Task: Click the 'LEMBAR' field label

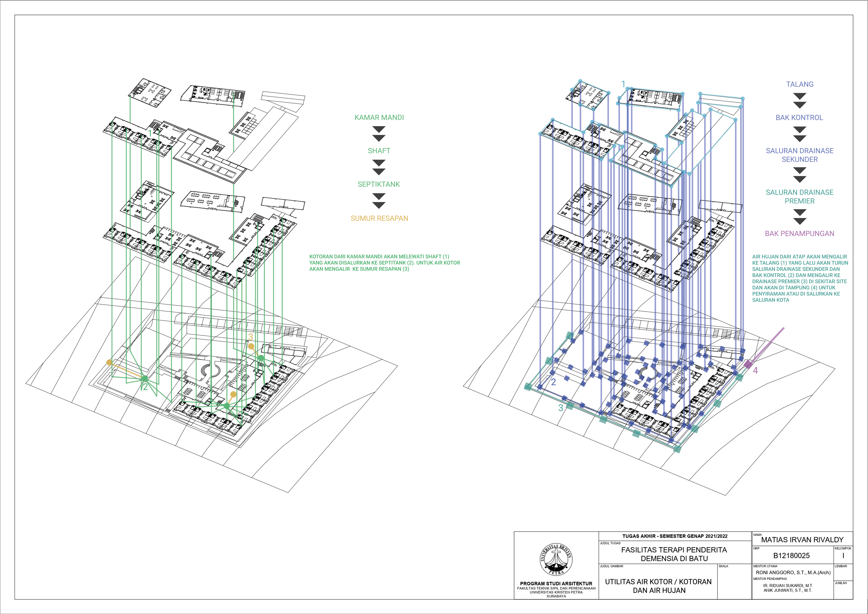Action: pos(841,566)
